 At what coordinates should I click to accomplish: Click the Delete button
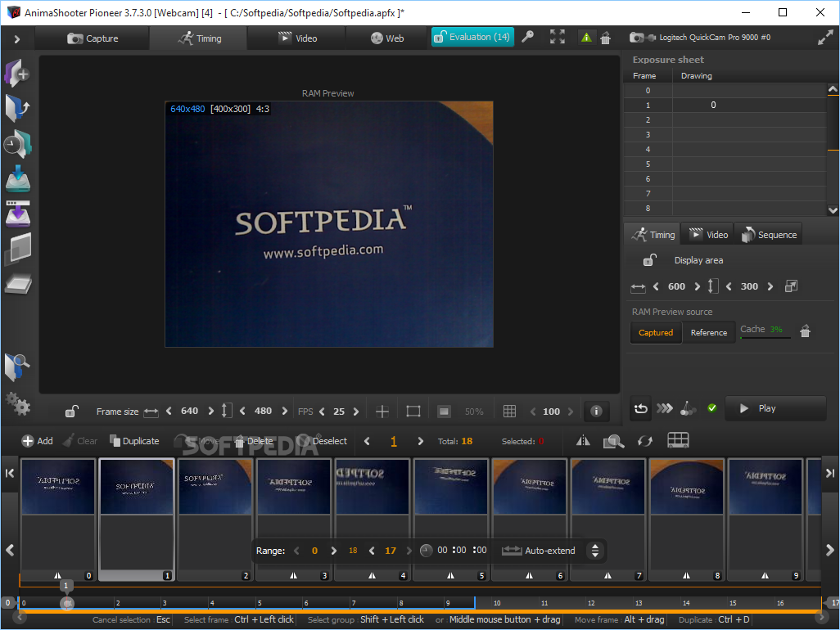[254, 441]
